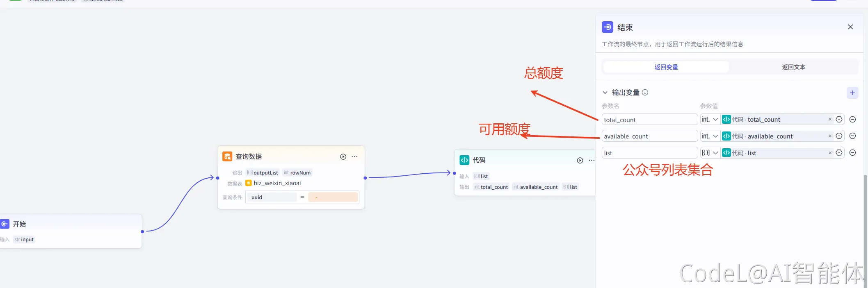Select the 返回变量 tab
The width and height of the screenshot is (868, 288).
point(666,67)
